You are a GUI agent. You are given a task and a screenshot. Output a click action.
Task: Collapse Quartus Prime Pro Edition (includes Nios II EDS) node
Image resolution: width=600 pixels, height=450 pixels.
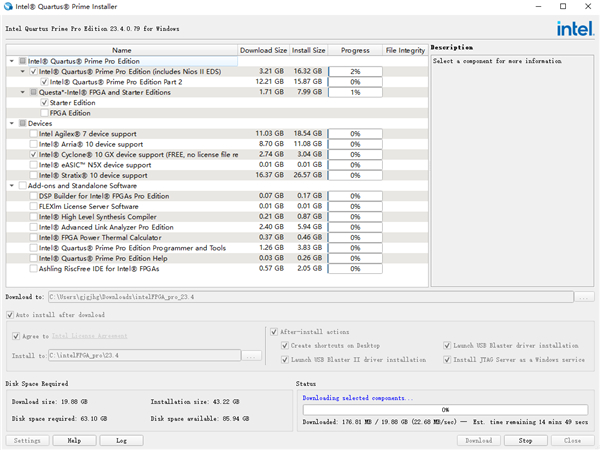click(23, 71)
